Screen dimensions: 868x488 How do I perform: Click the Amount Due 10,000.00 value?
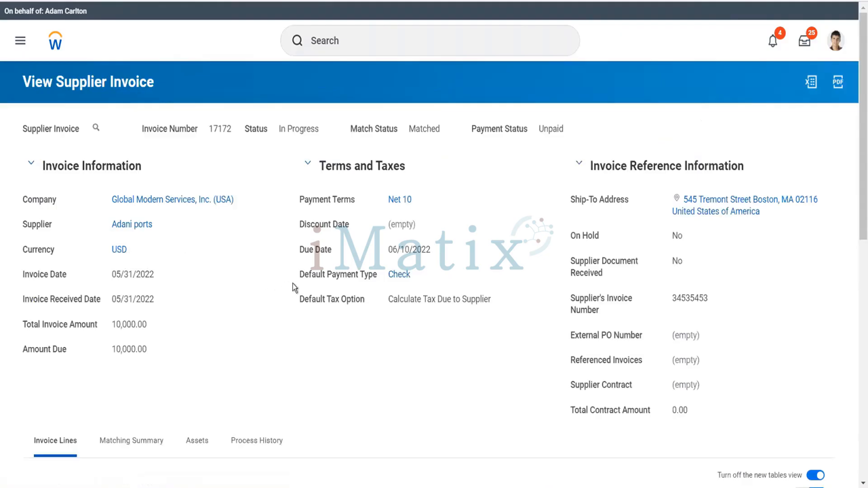pyautogui.click(x=129, y=349)
